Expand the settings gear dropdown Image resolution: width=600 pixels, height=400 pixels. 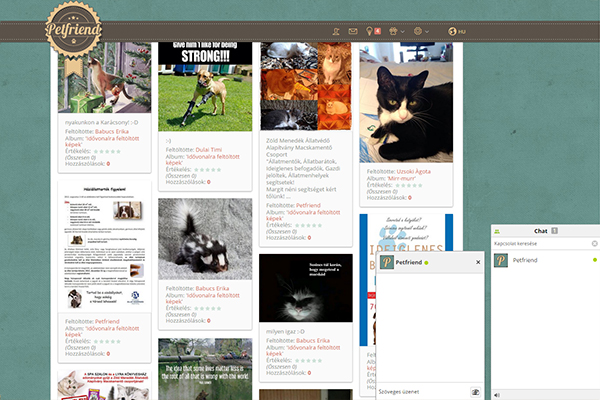[422, 32]
